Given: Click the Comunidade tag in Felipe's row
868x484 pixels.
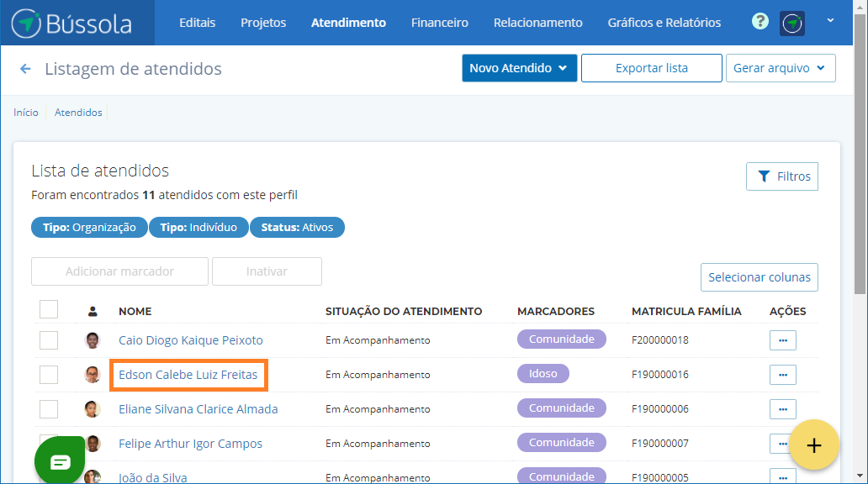Looking at the screenshot, I should (561, 442).
